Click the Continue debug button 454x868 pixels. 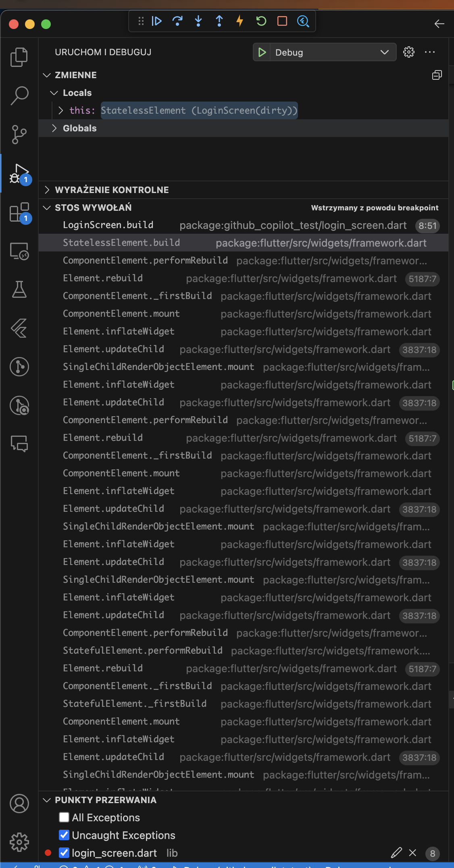[156, 21]
